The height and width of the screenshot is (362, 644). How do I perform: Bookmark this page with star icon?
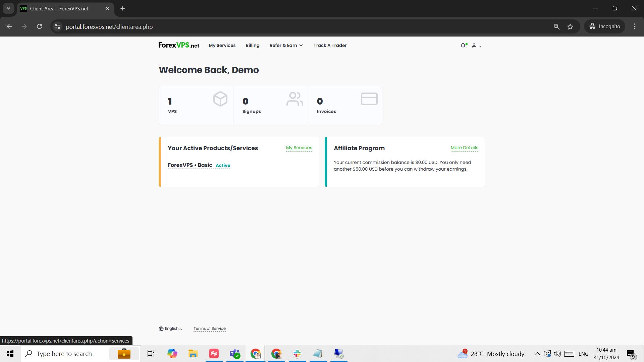(x=570, y=26)
